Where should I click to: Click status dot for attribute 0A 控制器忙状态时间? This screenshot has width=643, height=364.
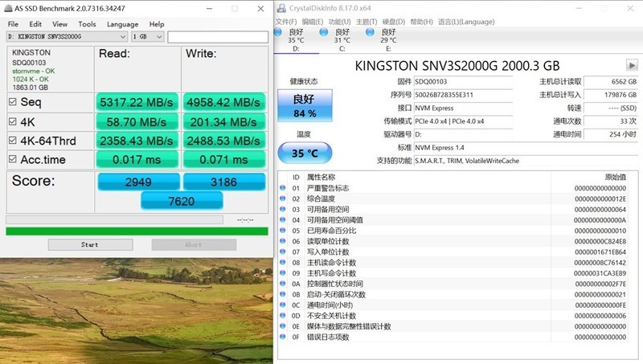coord(283,284)
